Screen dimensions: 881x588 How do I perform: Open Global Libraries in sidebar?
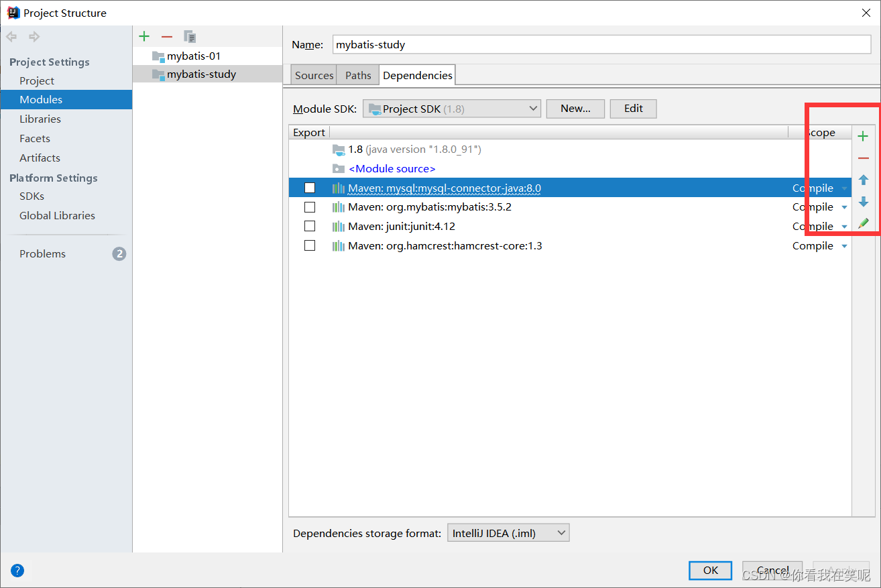(x=57, y=215)
